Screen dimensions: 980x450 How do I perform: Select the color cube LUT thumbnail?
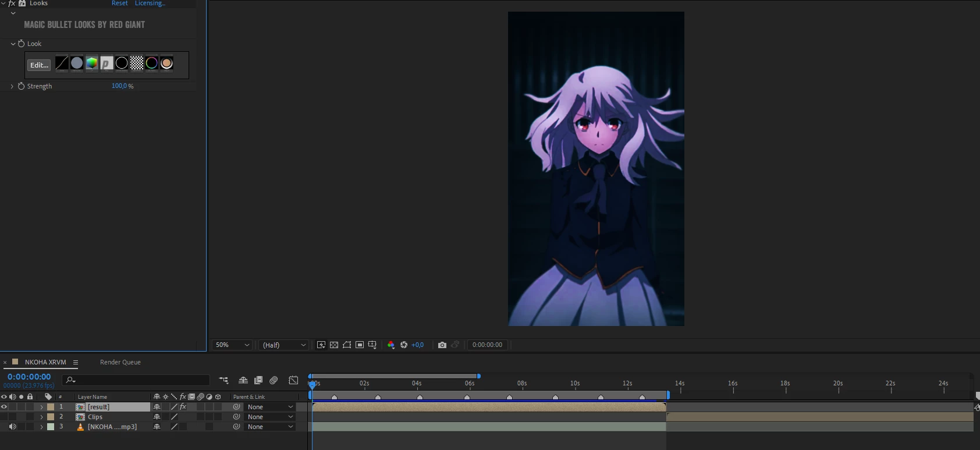92,63
